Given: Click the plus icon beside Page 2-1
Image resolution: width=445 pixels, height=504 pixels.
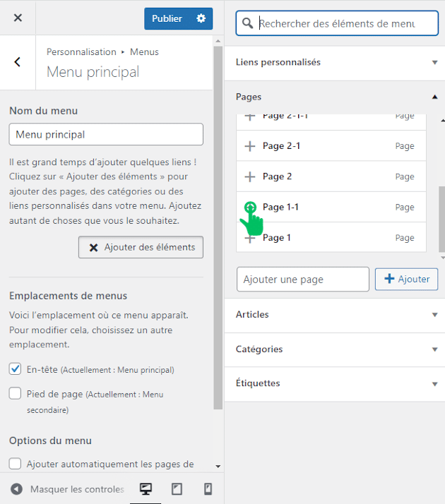Looking at the screenshot, I should point(249,146).
